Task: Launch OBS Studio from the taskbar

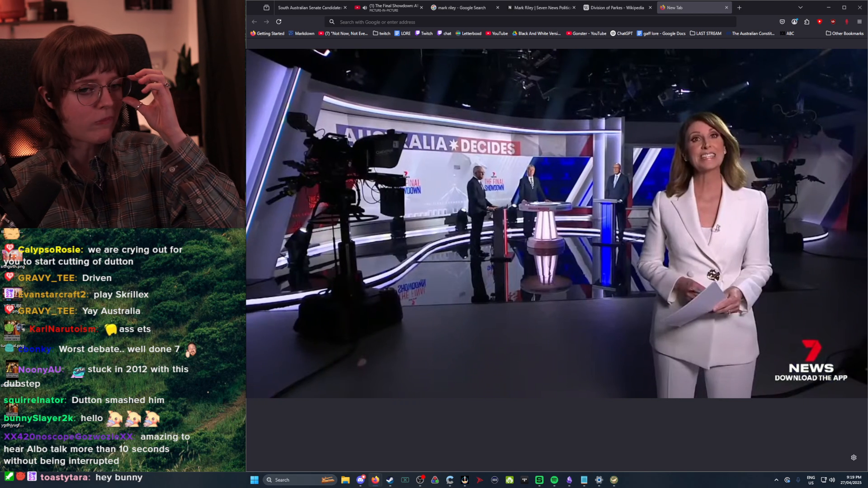Action: (420, 480)
